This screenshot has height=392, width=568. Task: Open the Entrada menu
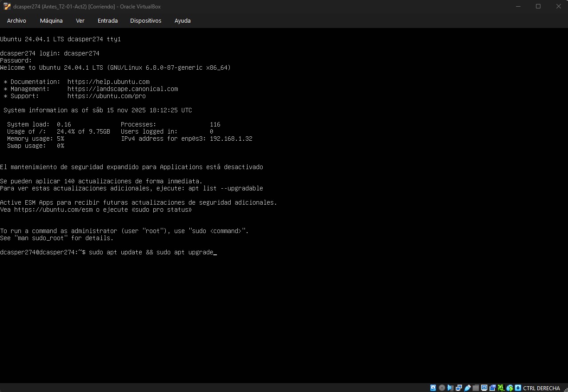(x=108, y=21)
